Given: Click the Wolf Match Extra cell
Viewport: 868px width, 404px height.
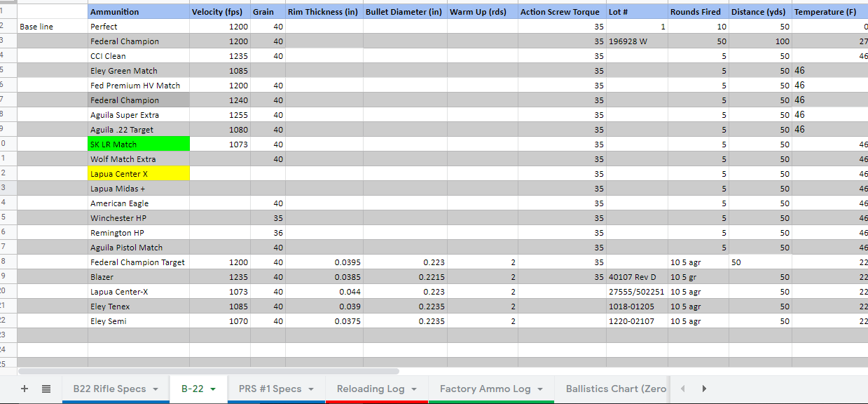Looking at the screenshot, I should coord(139,159).
